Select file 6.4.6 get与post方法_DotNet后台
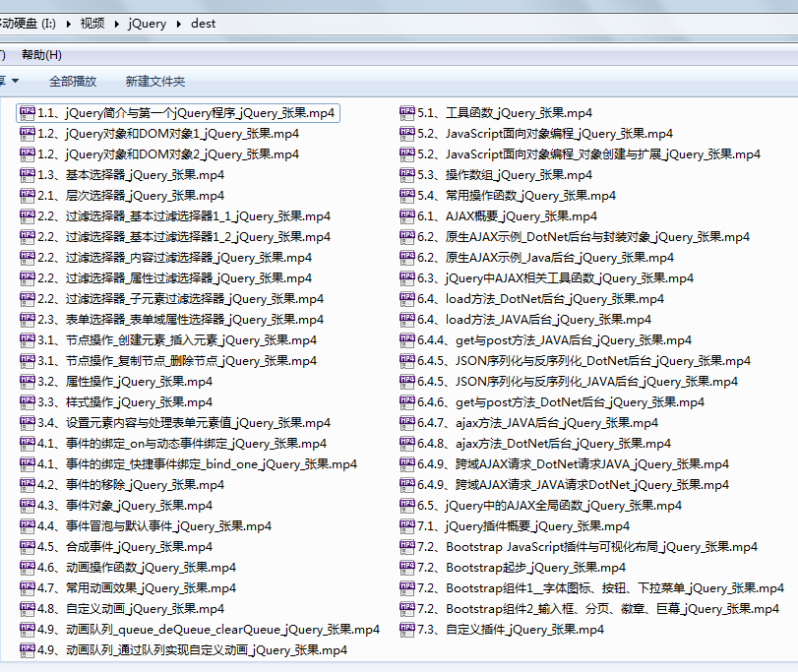Screen dimensions: 798x672 552,402
